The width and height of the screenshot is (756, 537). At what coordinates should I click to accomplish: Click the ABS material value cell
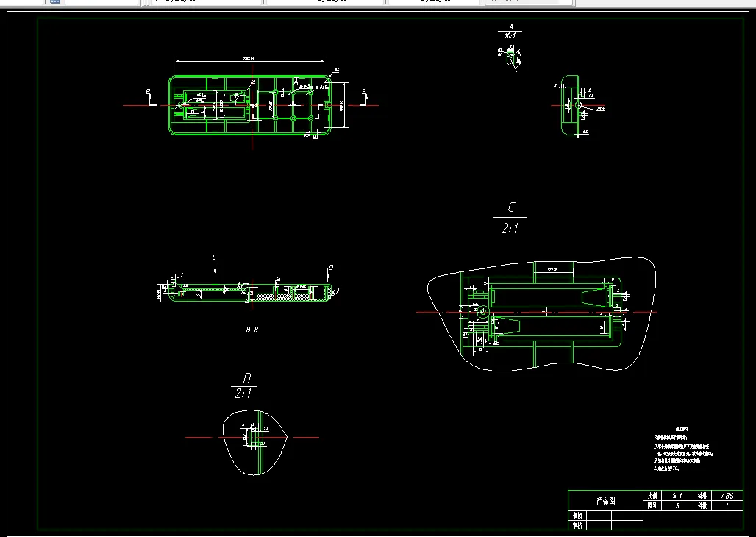tap(727, 496)
